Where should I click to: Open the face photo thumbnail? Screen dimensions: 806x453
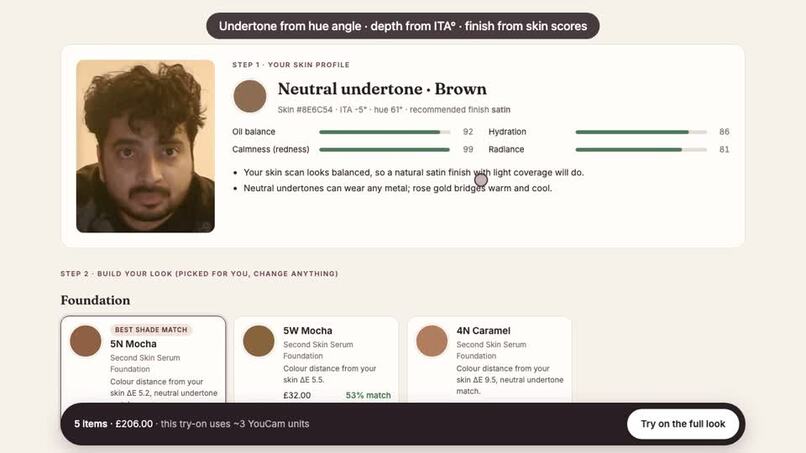pyautogui.click(x=145, y=146)
